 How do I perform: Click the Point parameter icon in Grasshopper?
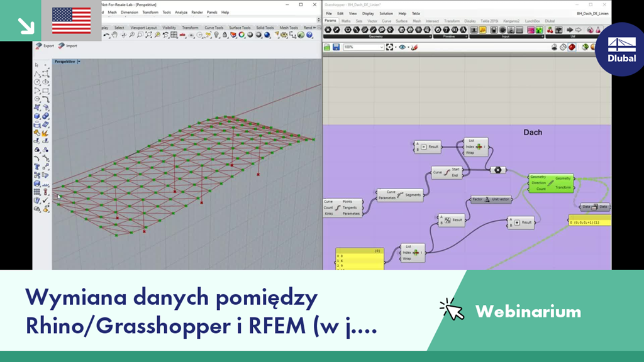point(328,30)
